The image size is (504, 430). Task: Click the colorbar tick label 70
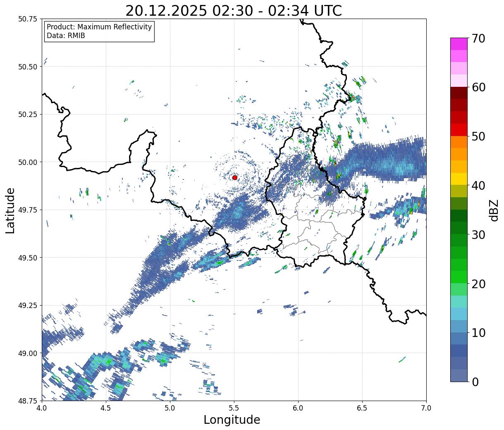pos(478,38)
